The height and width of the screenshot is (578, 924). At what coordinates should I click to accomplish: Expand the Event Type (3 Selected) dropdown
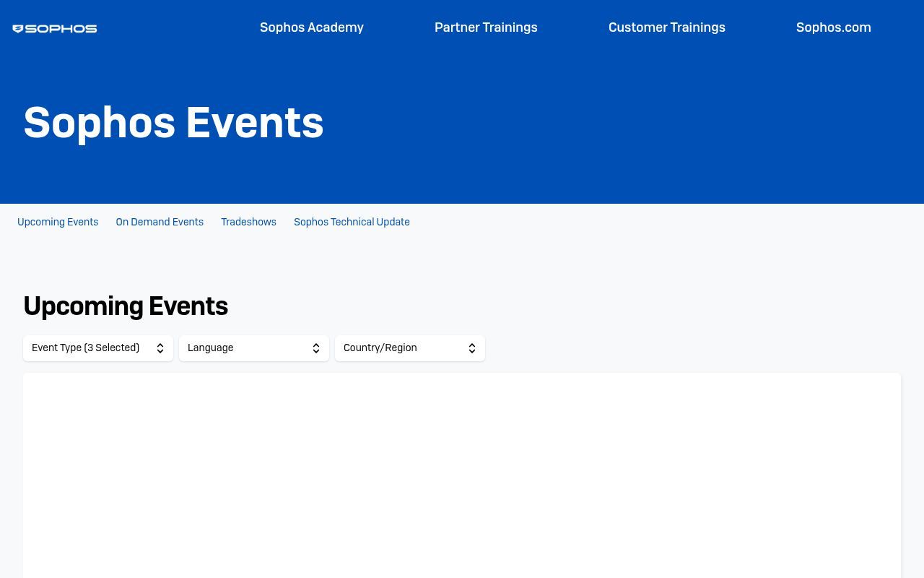(x=98, y=348)
